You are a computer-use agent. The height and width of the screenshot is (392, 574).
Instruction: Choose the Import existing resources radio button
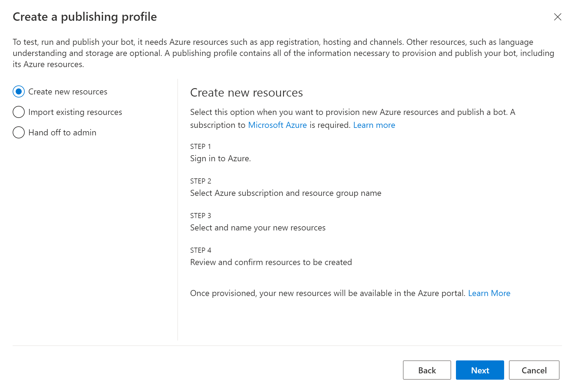coord(19,112)
